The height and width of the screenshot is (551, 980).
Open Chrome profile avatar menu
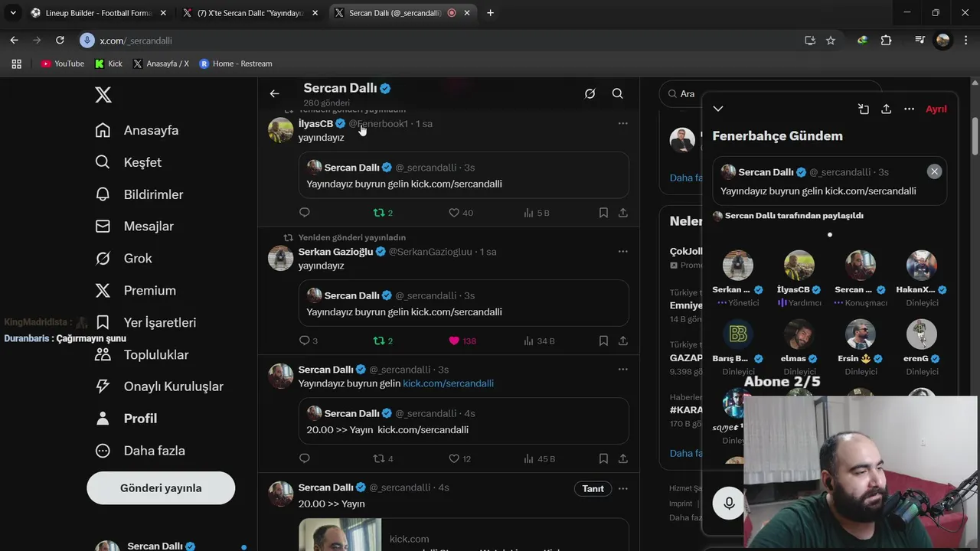(x=943, y=41)
